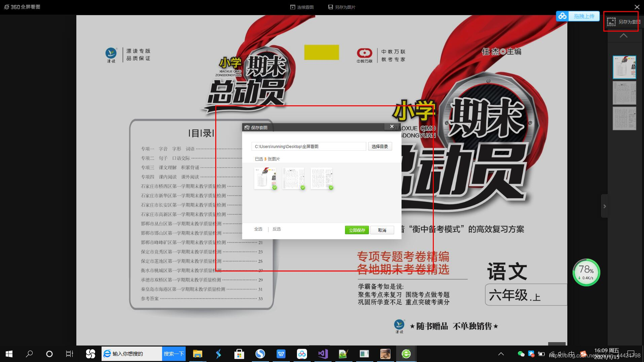The height and width of the screenshot is (362, 644).
Task: Open WPS Office from the taskbar
Action: [281, 354]
